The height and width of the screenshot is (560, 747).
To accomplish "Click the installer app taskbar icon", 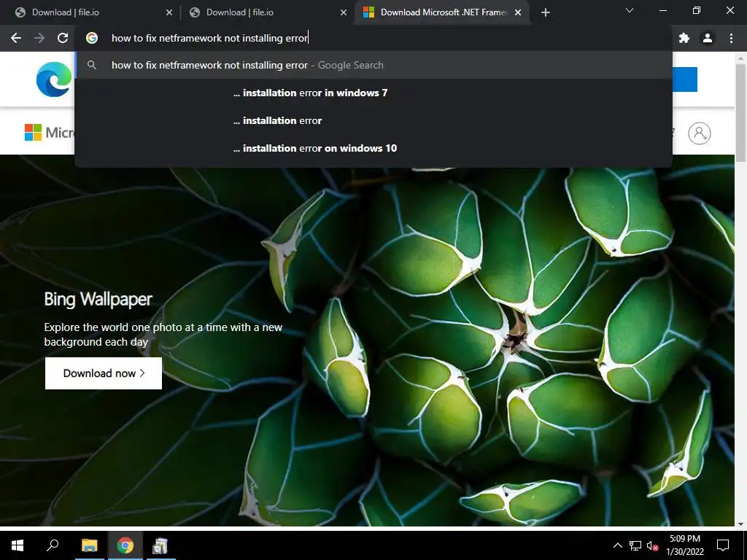I will pos(160,545).
